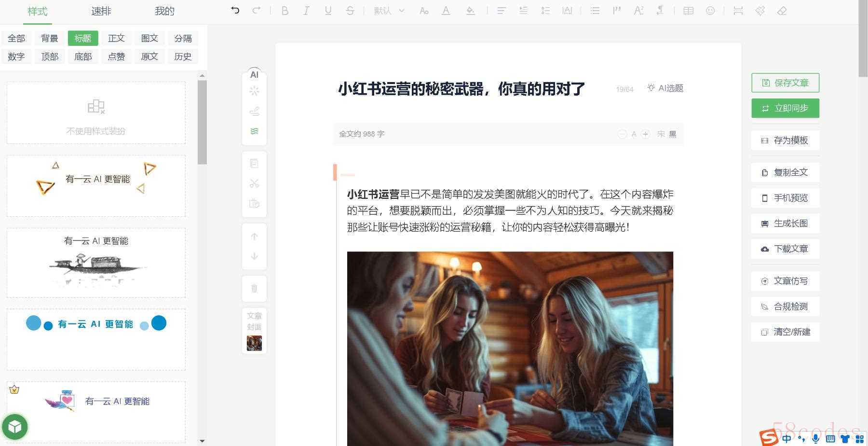Open AI选题 topic suggestions
Screen dimensions: 868x446
click(x=665, y=88)
